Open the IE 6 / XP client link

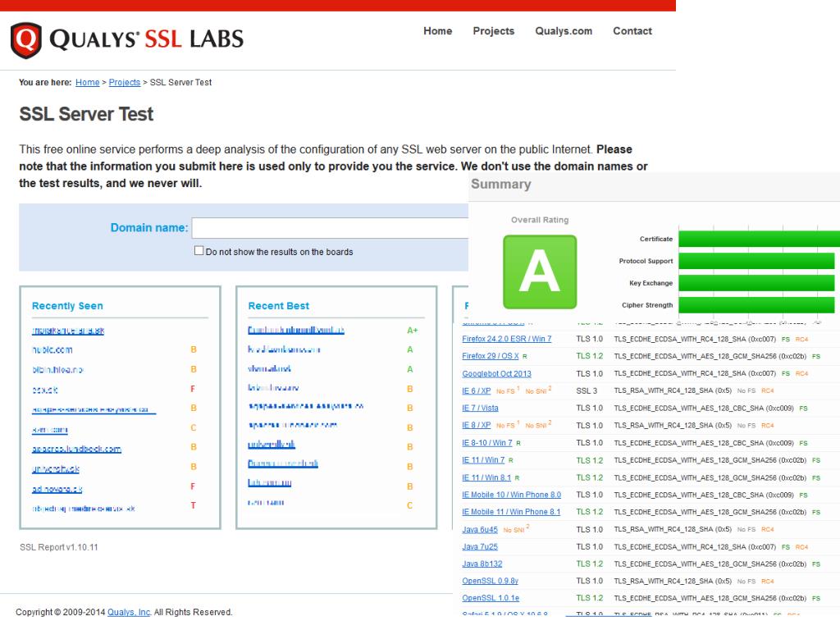click(x=477, y=391)
